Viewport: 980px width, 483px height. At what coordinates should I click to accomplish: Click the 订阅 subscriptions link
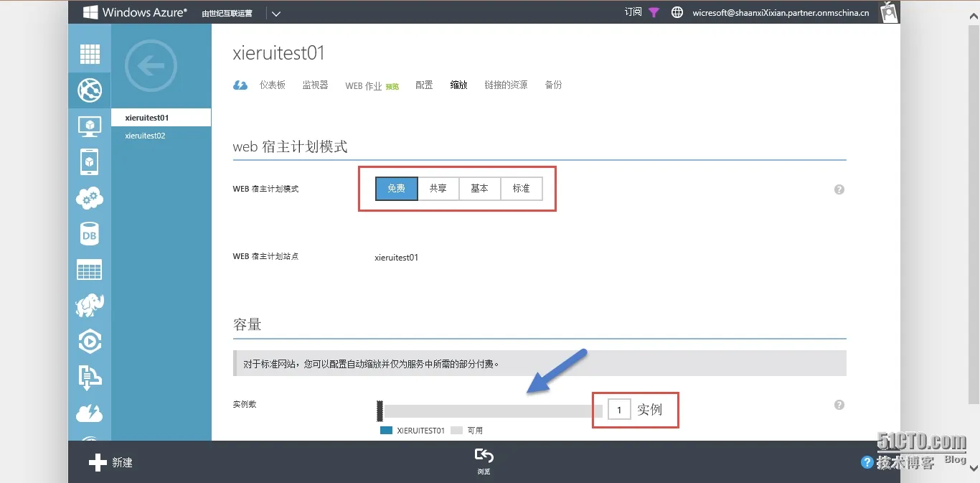633,12
